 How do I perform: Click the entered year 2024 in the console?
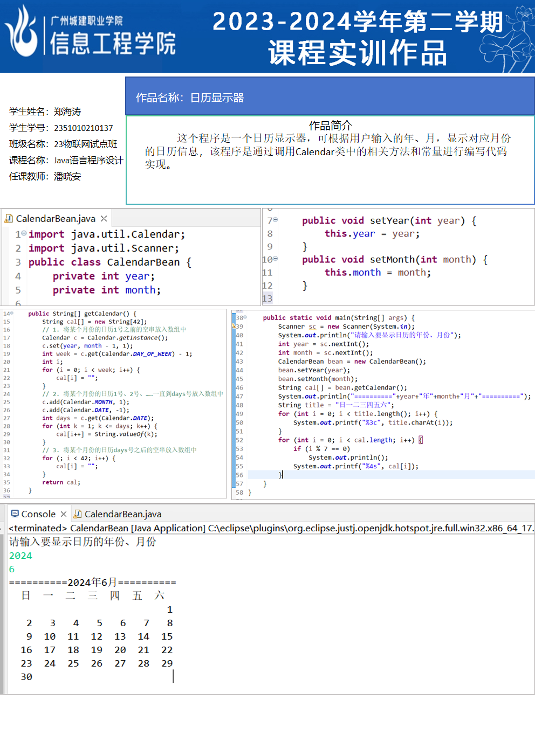click(20, 556)
